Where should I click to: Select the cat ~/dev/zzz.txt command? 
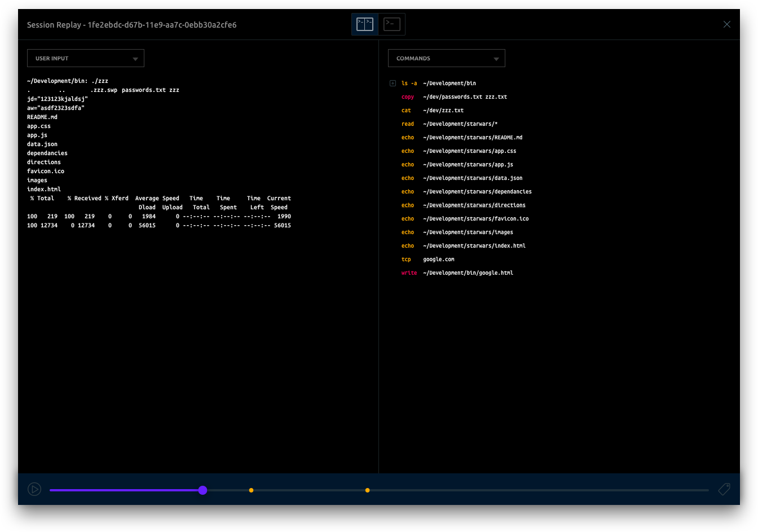pos(432,111)
